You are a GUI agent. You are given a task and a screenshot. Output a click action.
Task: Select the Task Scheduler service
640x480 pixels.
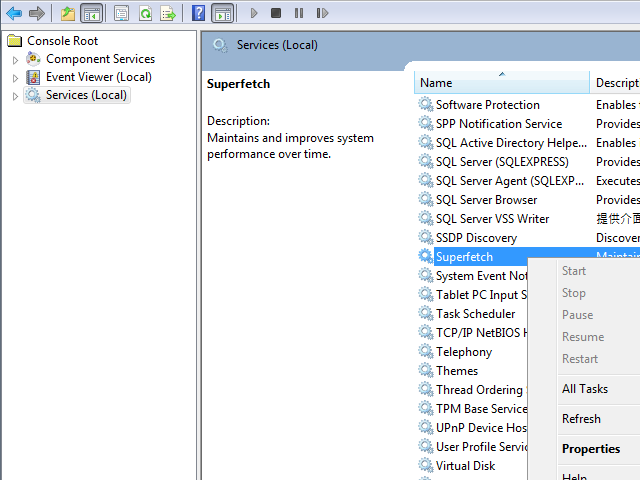476,313
